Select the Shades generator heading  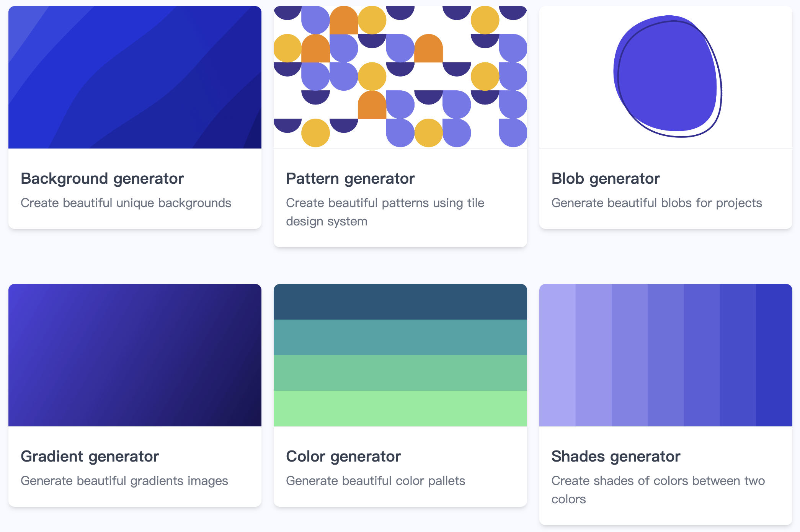pos(616,457)
